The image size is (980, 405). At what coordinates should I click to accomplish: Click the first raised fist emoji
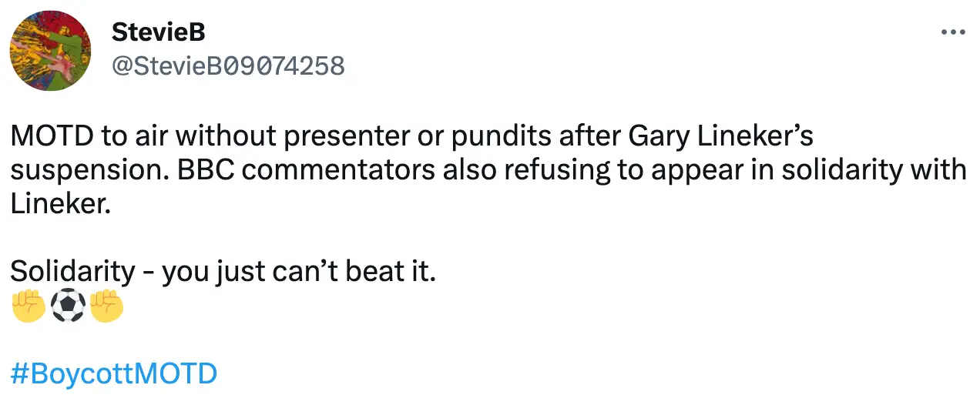point(27,306)
